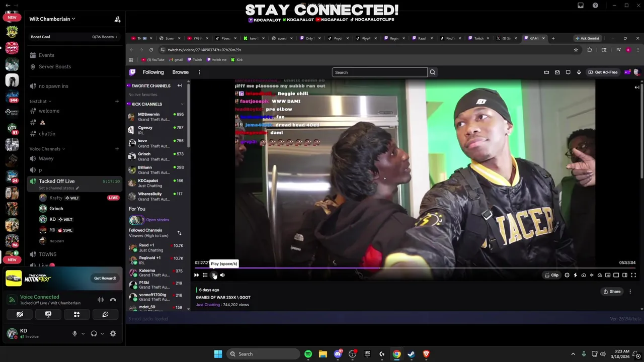The image size is (644, 362).
Task: Open stories link under For You
Action: (157, 220)
